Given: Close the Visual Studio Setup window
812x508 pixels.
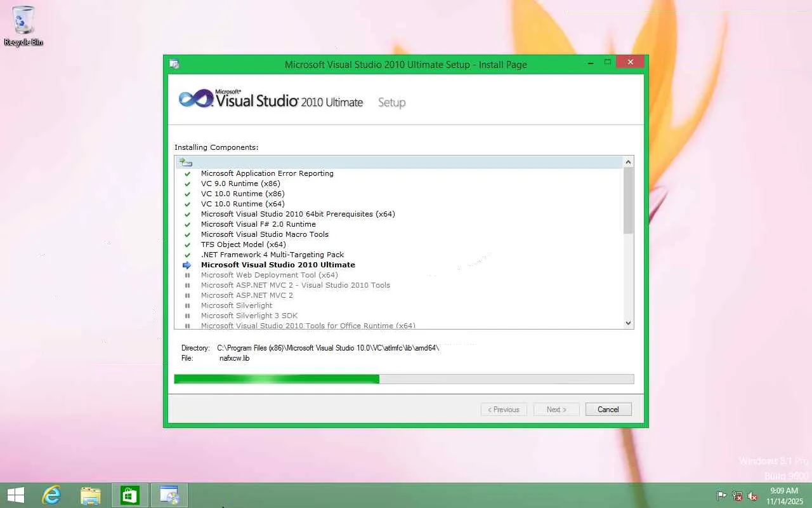Looking at the screenshot, I should (x=630, y=62).
